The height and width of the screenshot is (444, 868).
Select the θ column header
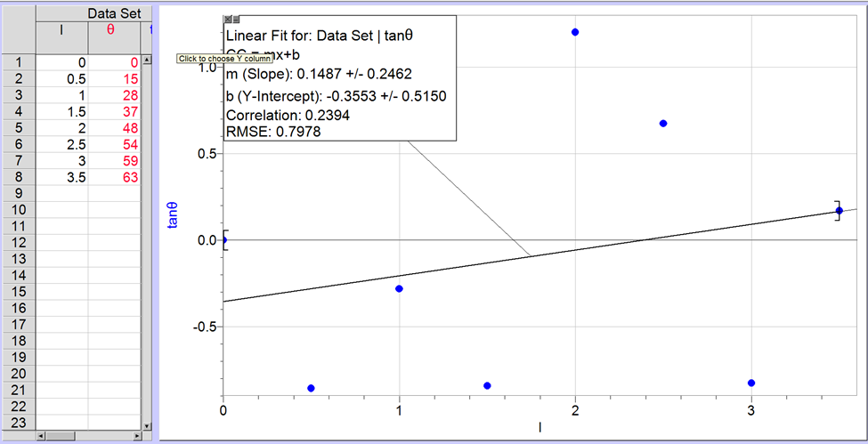click(113, 37)
